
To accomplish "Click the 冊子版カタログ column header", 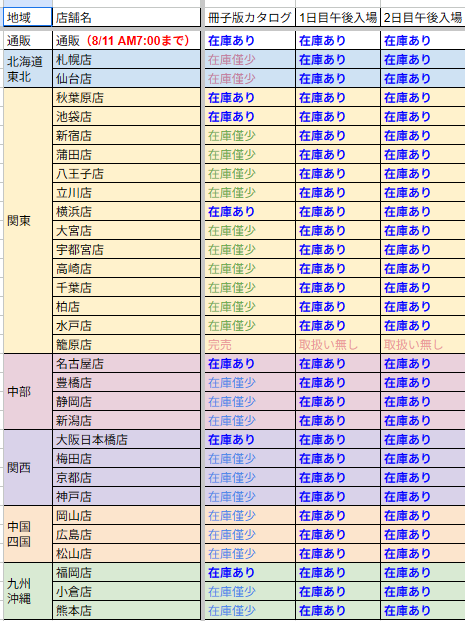I will (x=250, y=17).
